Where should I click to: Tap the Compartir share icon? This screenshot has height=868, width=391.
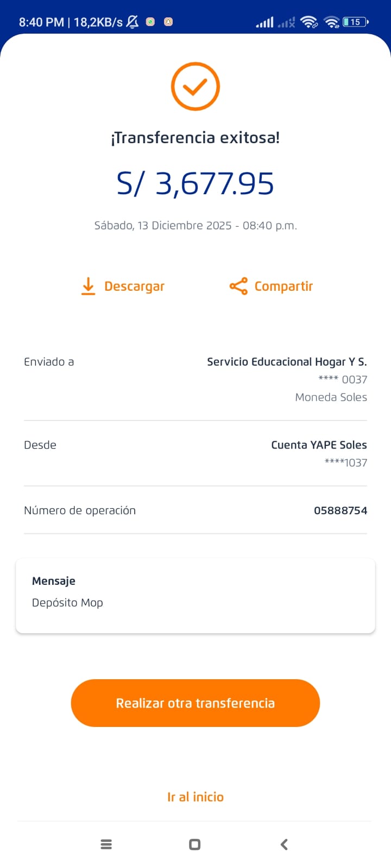point(238,286)
